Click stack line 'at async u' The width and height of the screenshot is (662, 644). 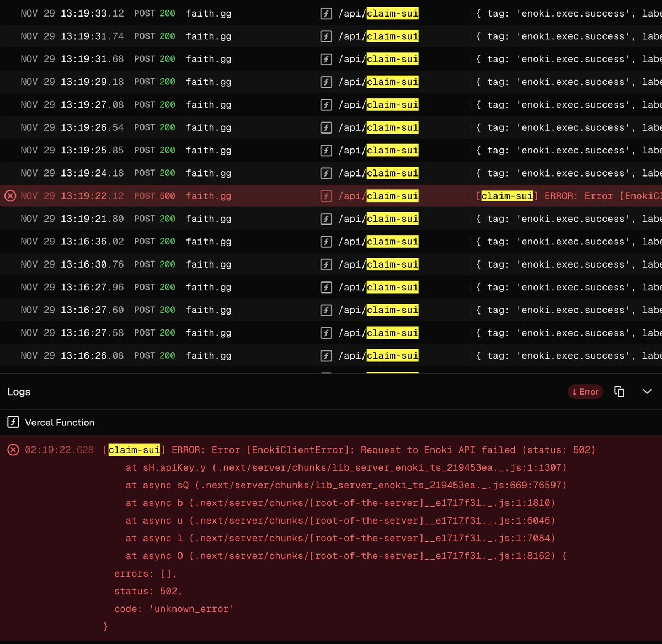pos(340,520)
